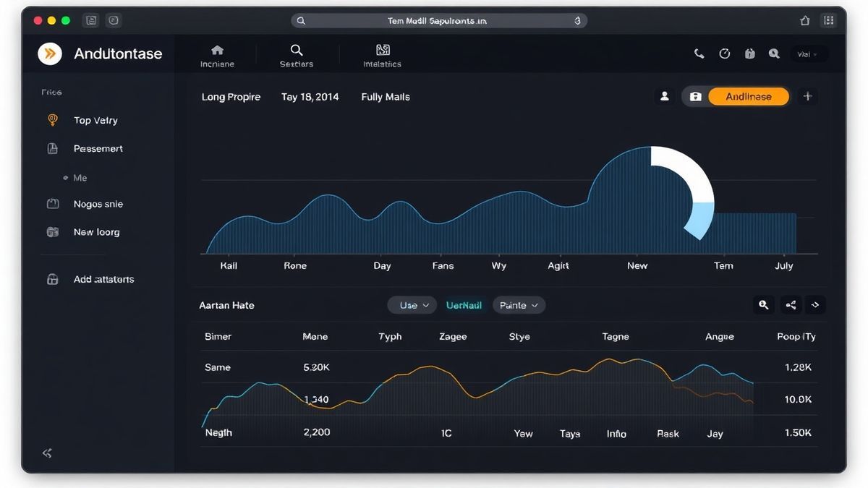This screenshot has height=488, width=868.
Task: Click the clipboard icon in header
Action: (750, 53)
